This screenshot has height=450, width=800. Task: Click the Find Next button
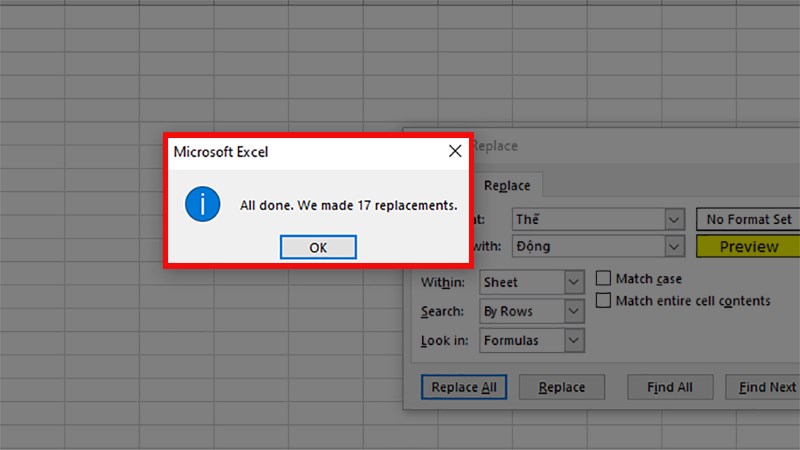click(764, 387)
